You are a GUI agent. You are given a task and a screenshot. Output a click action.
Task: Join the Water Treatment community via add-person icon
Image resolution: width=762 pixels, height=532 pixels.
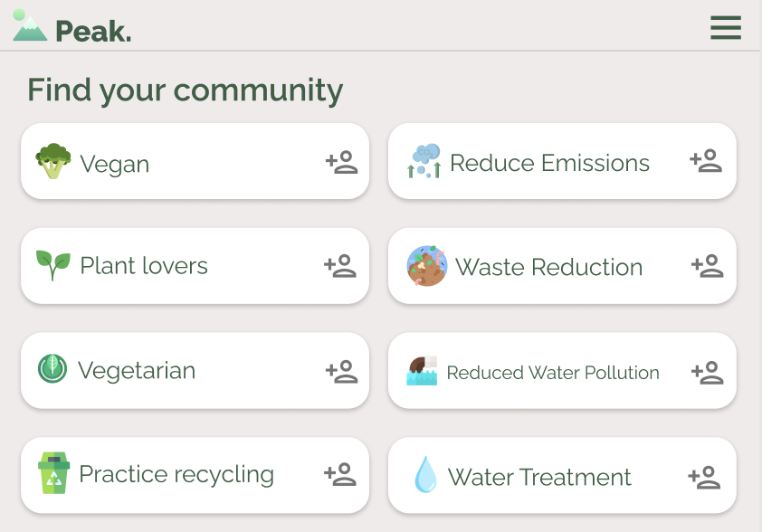point(704,477)
